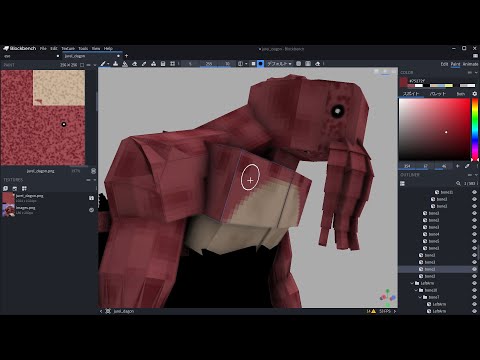Open the Texture menu

tap(68, 48)
